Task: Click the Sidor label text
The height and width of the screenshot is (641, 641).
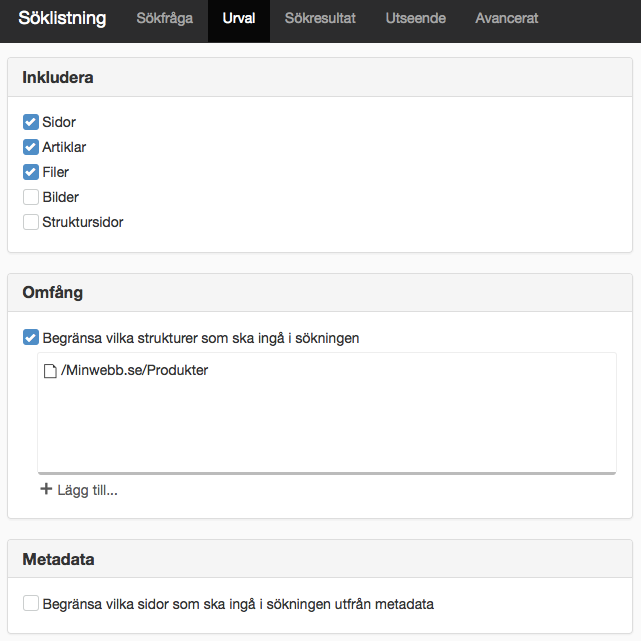Action: (x=59, y=122)
